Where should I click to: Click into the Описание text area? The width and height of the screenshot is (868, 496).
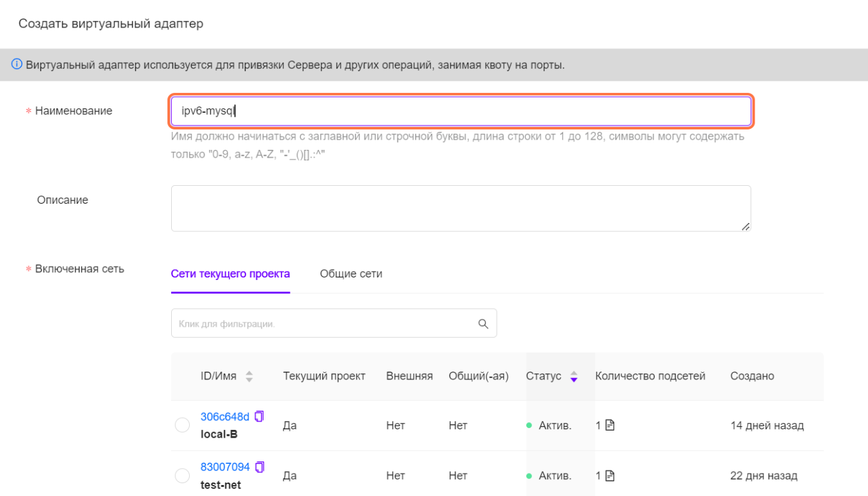tap(461, 208)
